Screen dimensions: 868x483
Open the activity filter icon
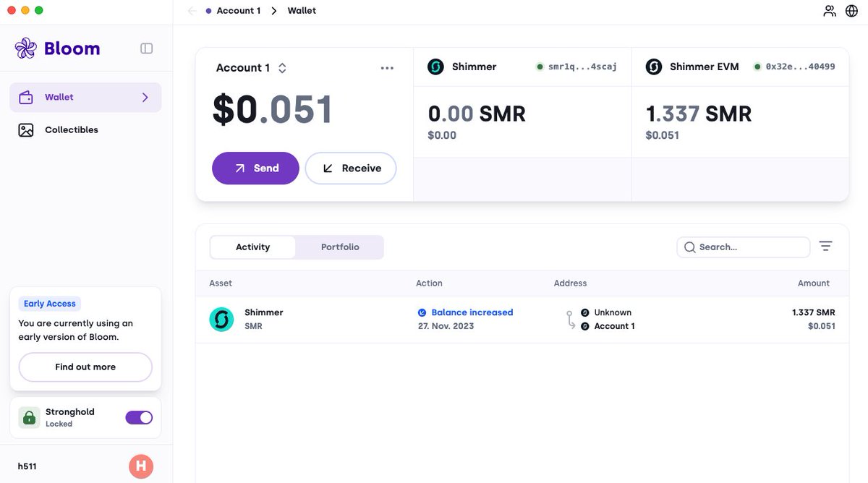tap(825, 247)
